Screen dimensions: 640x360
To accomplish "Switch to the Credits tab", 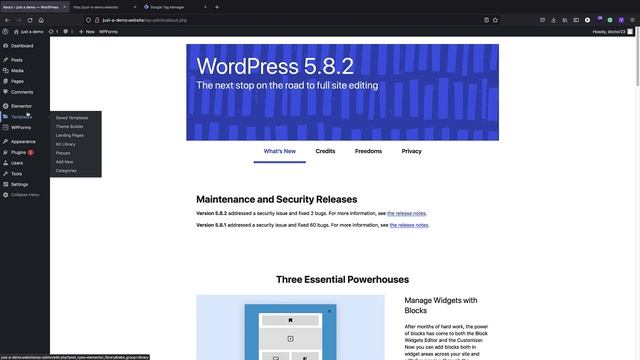I will [x=325, y=151].
